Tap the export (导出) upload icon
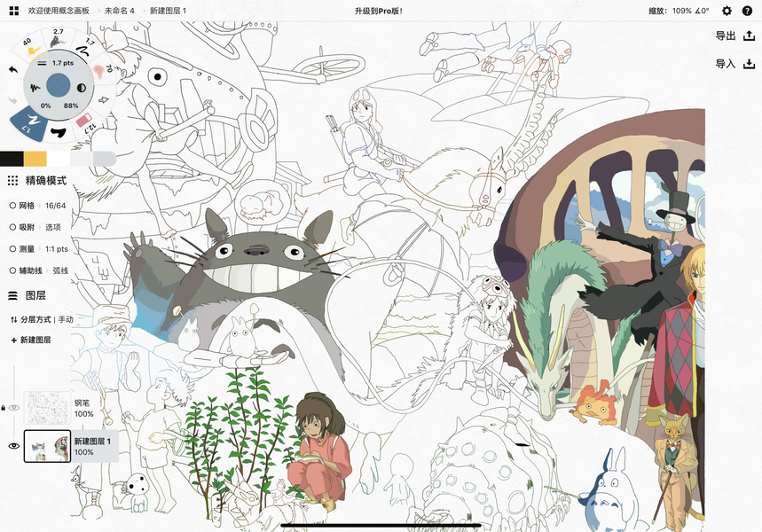Screen dimensions: 762x532 point(750,35)
